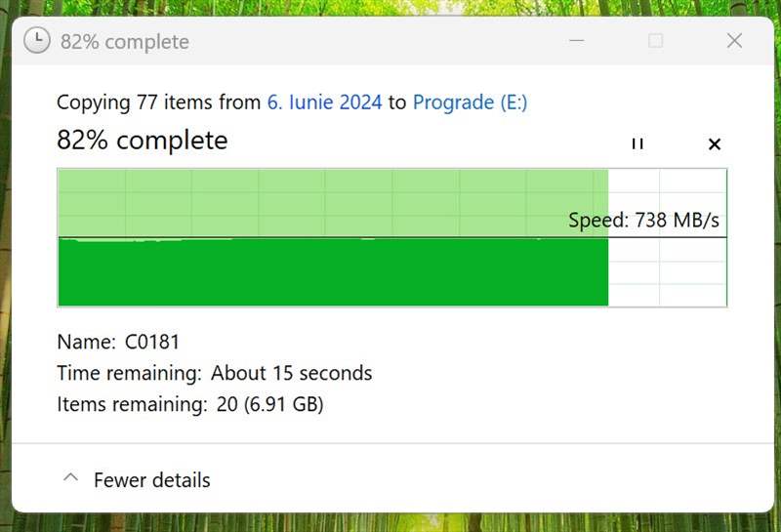Image resolution: width=781 pixels, height=532 pixels.
Task: Cancel the copy with the X icon
Action: pyautogui.click(x=715, y=143)
